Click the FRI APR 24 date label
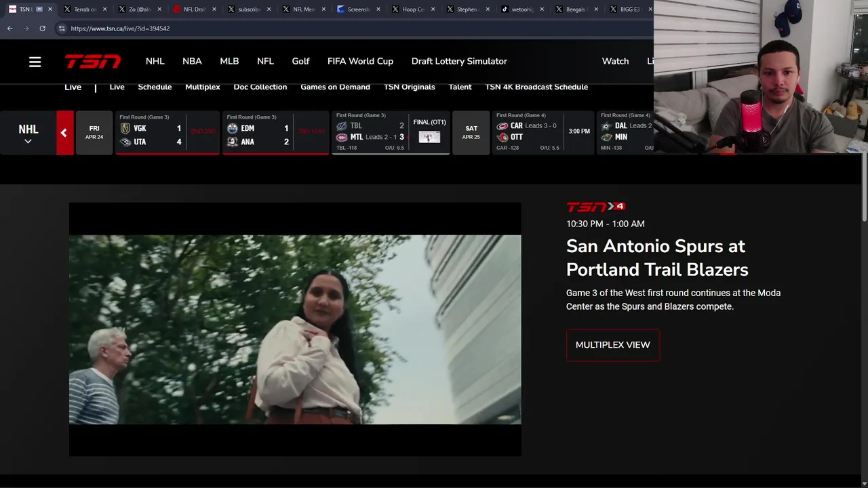Viewport: 868px width, 488px height. click(94, 133)
